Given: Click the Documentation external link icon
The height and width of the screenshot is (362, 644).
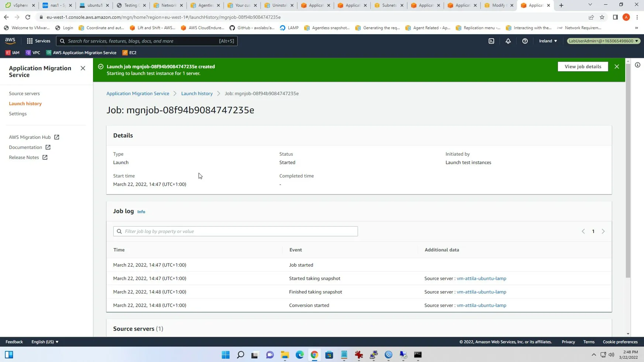Looking at the screenshot, I should pyautogui.click(x=48, y=147).
